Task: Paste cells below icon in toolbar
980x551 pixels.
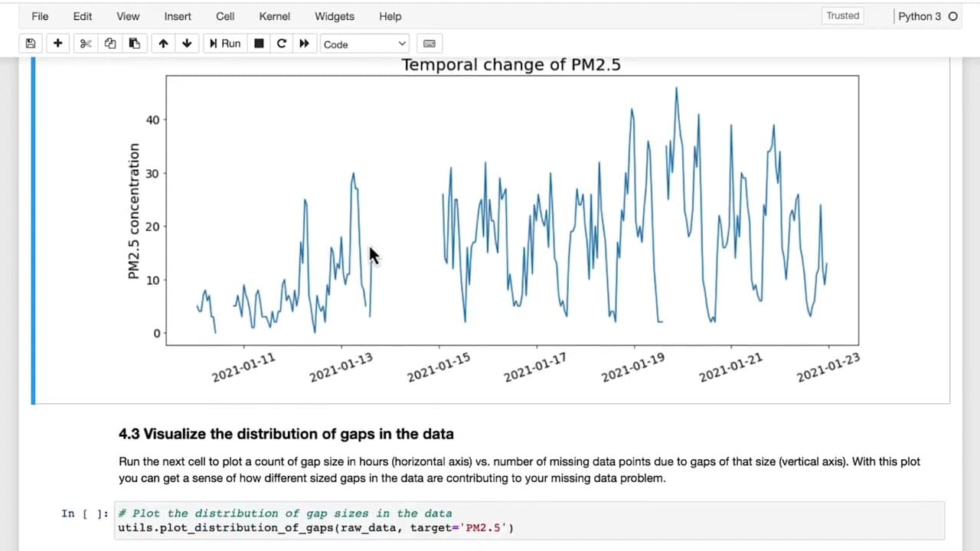Action: coord(135,44)
